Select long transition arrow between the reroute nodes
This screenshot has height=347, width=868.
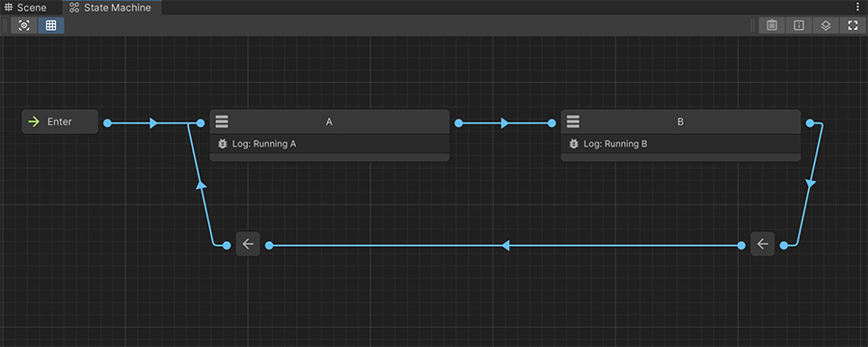(504, 245)
